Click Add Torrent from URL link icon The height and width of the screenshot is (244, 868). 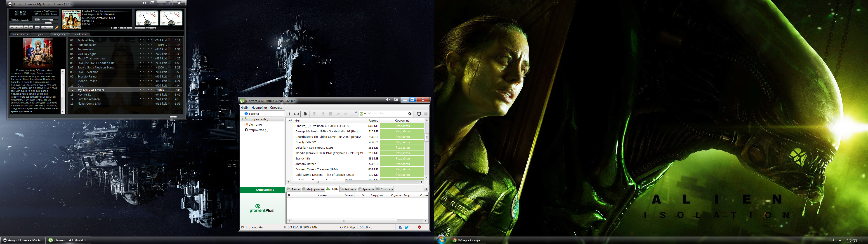coord(296,114)
